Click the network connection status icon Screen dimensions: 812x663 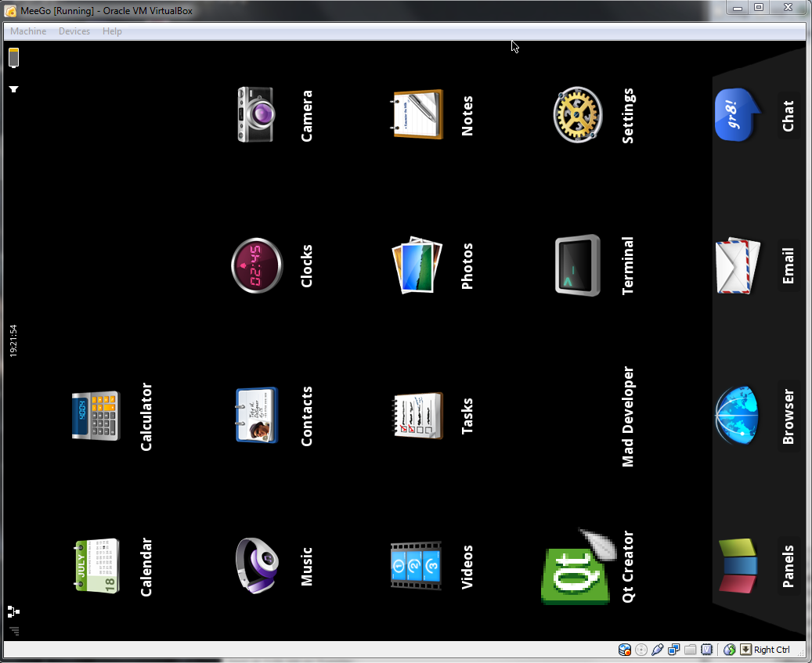click(x=14, y=612)
